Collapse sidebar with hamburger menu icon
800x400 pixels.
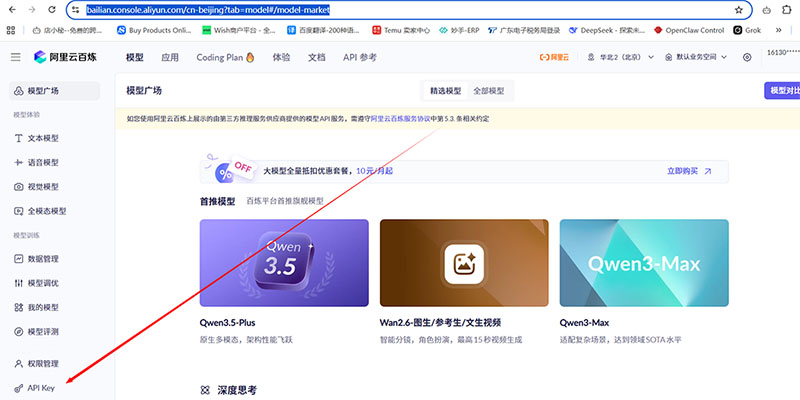point(16,57)
